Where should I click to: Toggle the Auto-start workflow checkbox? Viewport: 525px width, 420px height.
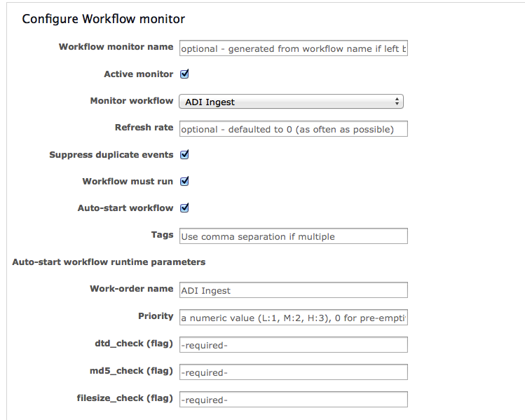tap(184, 208)
